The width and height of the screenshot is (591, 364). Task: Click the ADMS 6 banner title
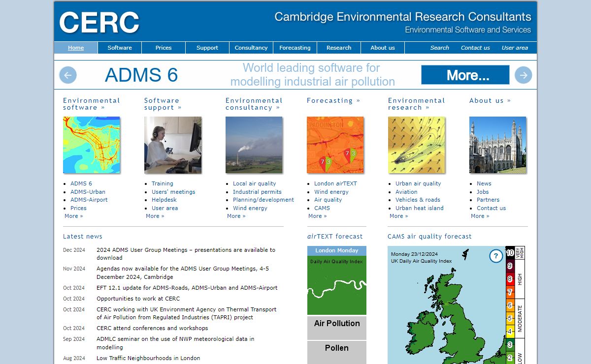[x=141, y=75]
